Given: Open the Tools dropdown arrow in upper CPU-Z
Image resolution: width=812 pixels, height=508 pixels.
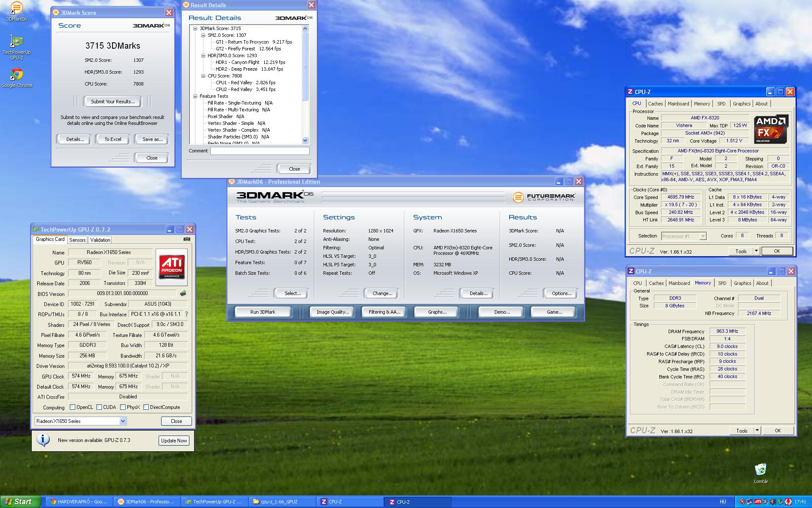Looking at the screenshot, I should pyautogui.click(x=757, y=251).
